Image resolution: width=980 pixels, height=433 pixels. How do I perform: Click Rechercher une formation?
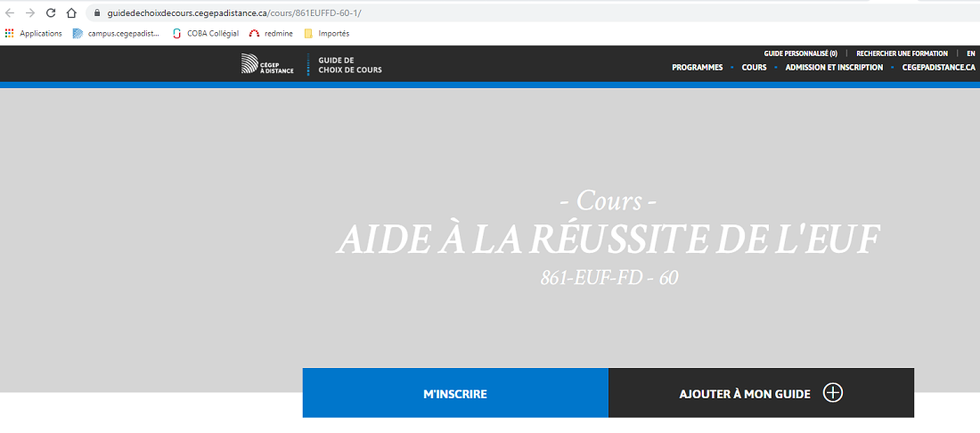click(x=902, y=53)
